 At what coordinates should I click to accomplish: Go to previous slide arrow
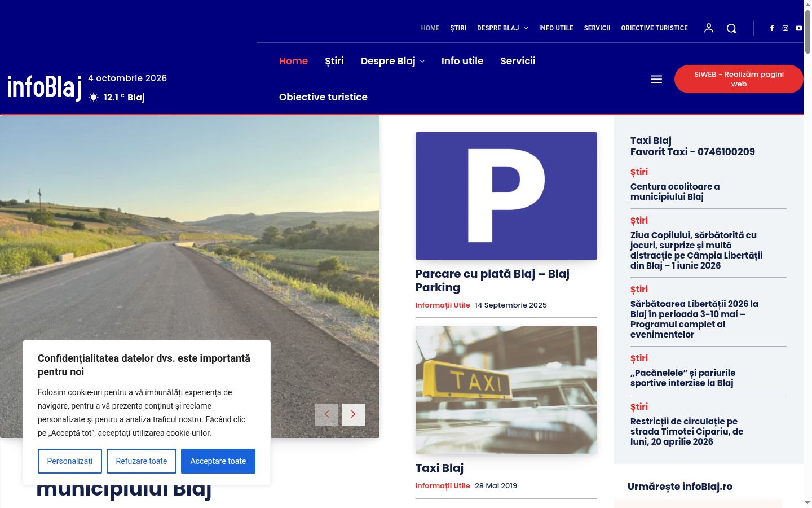point(326,415)
